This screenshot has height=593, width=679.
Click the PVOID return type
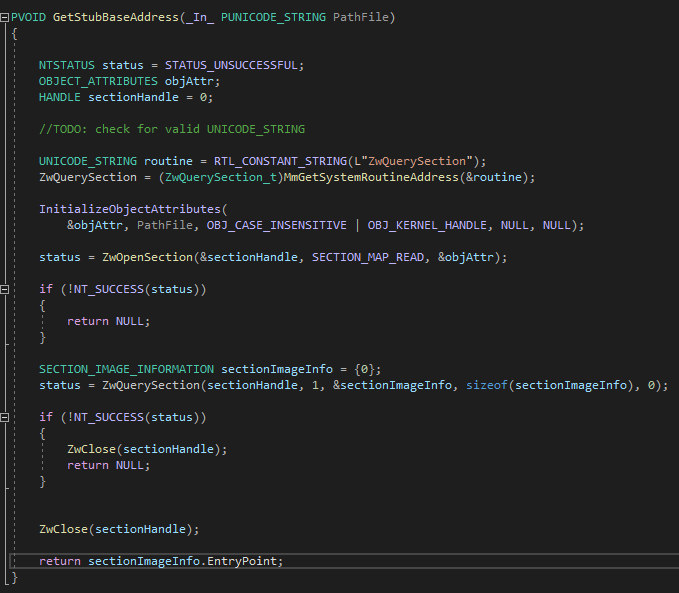tap(29, 17)
